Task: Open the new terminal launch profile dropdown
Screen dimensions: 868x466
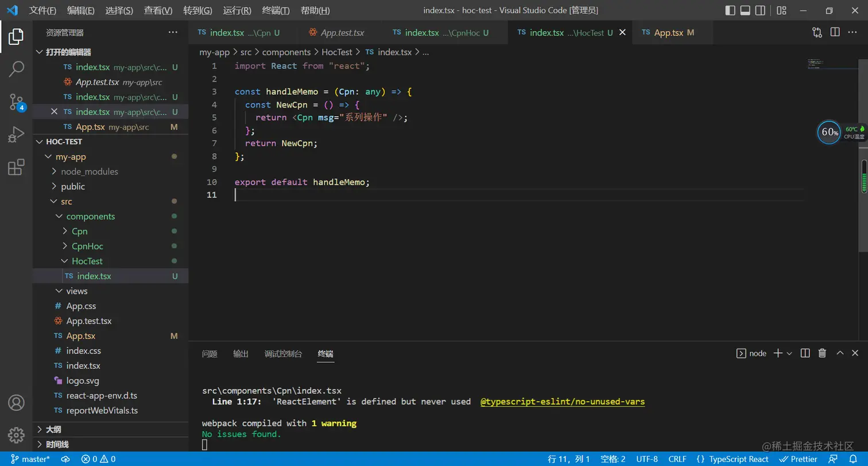Action: click(789, 353)
